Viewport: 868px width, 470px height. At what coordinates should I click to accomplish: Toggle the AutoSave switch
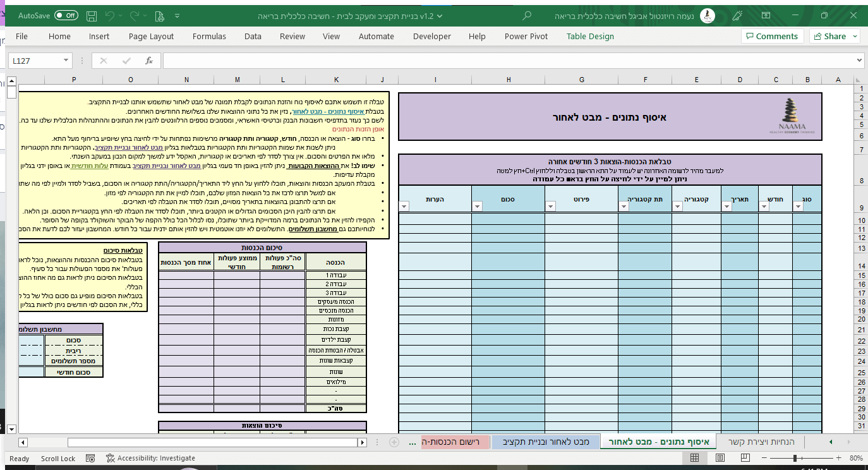(66, 15)
